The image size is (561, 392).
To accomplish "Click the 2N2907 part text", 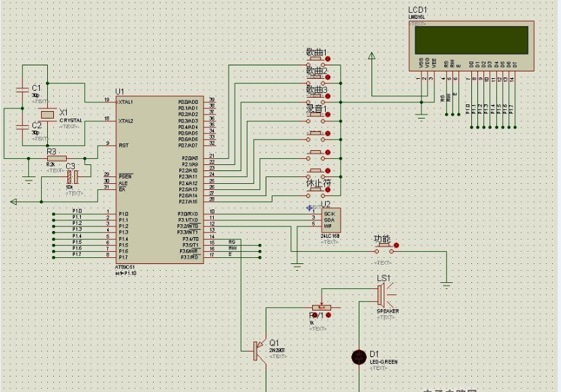I will point(277,350).
